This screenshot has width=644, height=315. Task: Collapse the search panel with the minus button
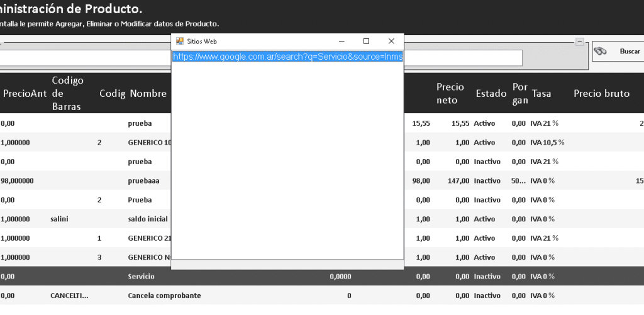point(579,41)
